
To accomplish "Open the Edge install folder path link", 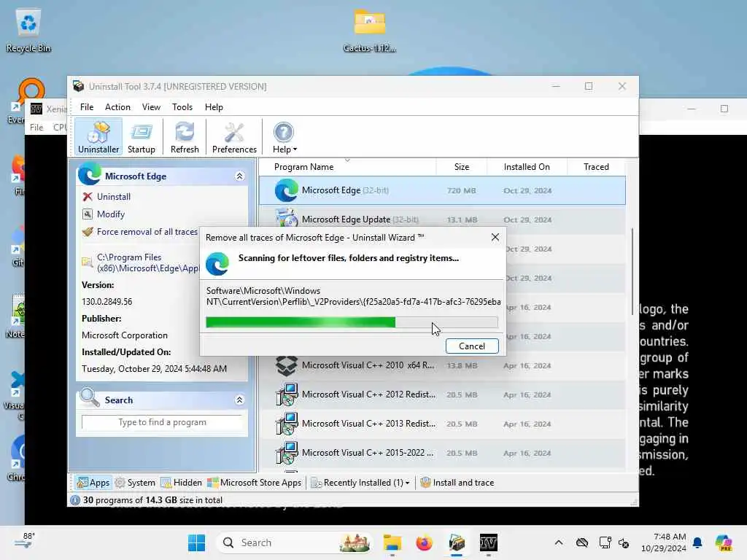I will [147, 262].
